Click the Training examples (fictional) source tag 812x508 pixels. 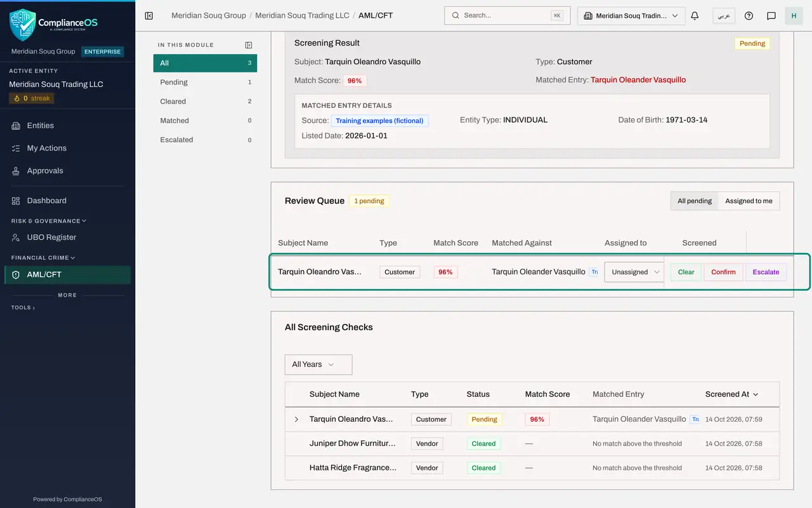coord(379,121)
